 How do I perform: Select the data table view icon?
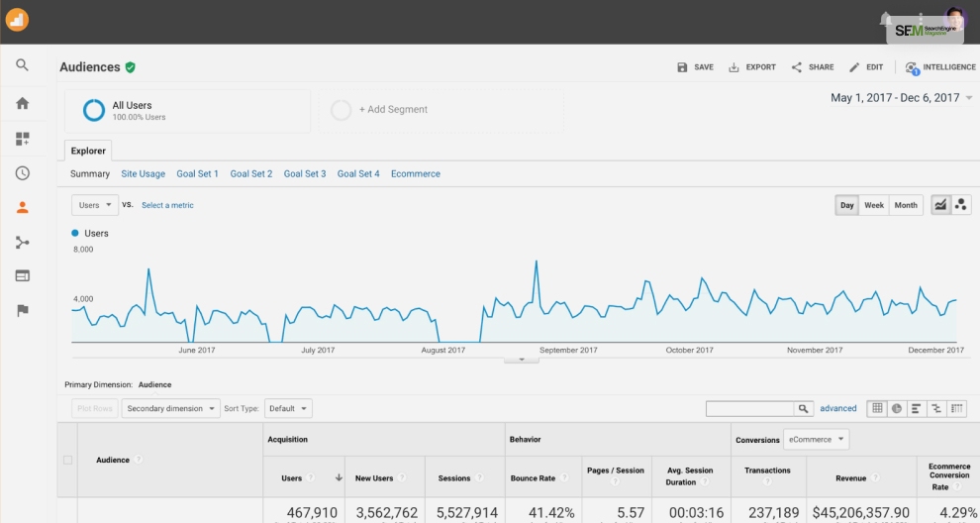click(x=877, y=408)
